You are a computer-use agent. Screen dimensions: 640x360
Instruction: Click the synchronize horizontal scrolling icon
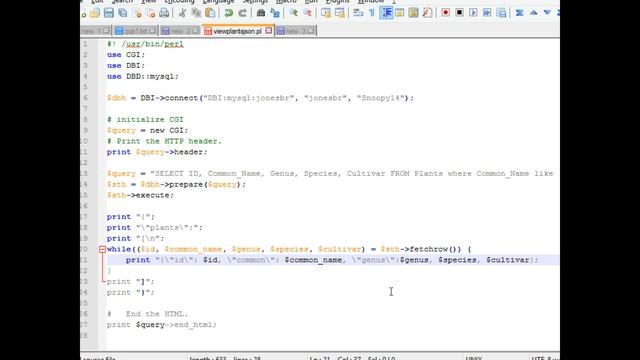click(340, 13)
